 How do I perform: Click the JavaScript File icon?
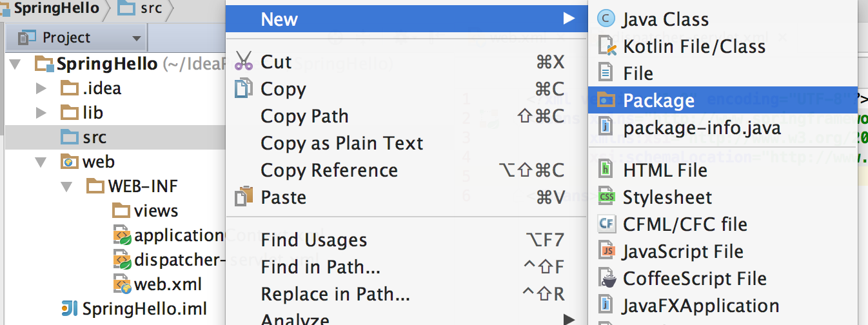[x=606, y=251]
